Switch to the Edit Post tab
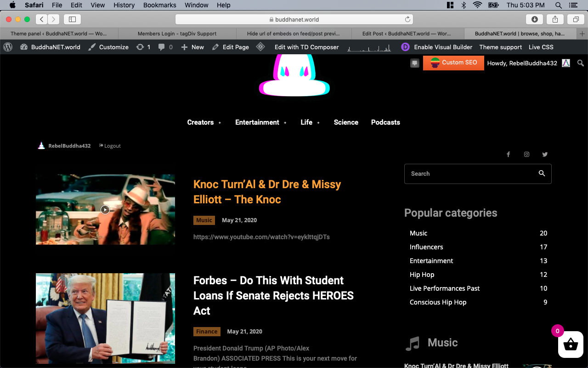 407,34
